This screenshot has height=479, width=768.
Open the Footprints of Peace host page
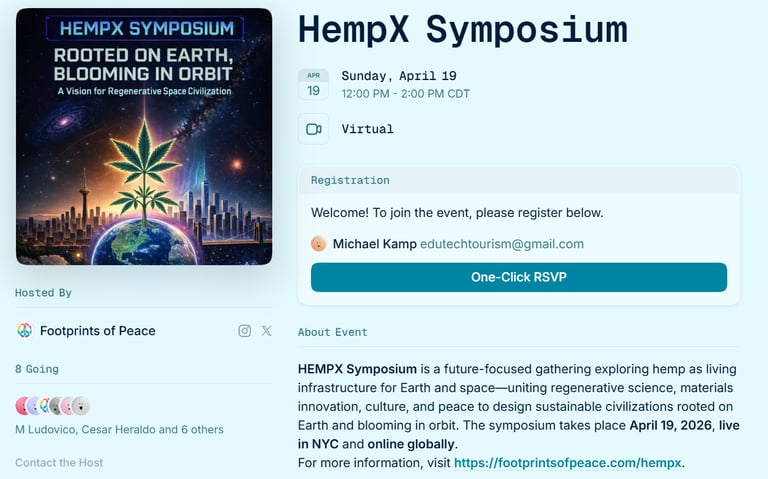[x=97, y=331]
